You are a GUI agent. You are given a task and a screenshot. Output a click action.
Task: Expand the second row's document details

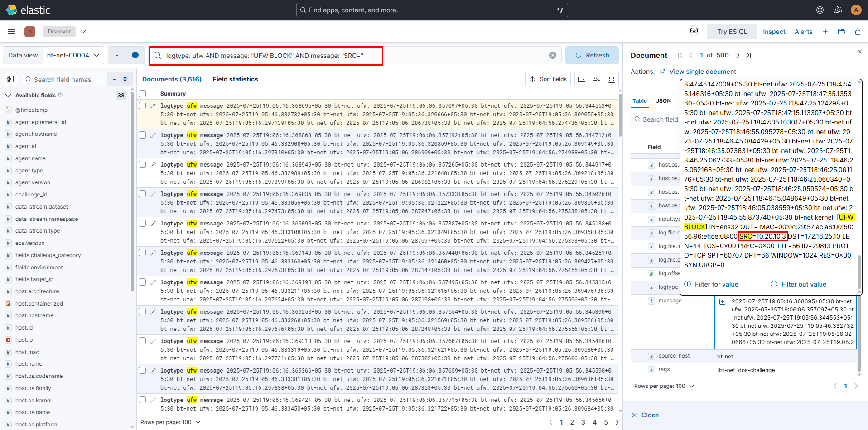click(x=153, y=135)
